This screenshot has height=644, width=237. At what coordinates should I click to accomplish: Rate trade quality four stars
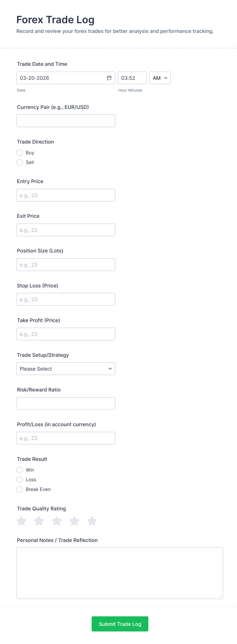coord(74,521)
